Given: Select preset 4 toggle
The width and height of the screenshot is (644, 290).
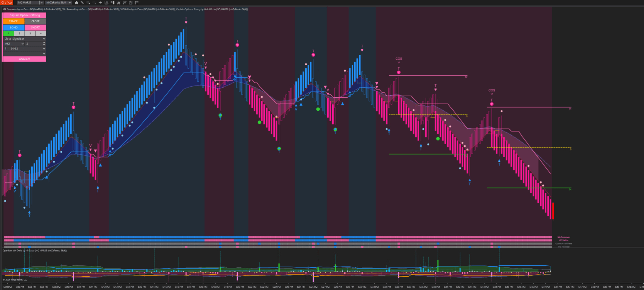Looking at the screenshot, I should (x=41, y=33).
